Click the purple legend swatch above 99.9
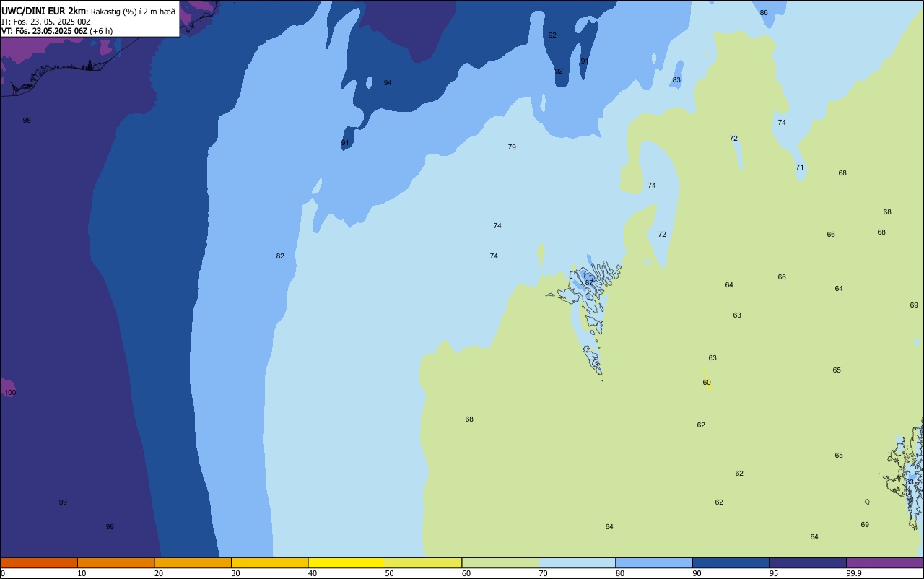Image resolution: width=924 pixels, height=579 pixels. [x=884, y=562]
